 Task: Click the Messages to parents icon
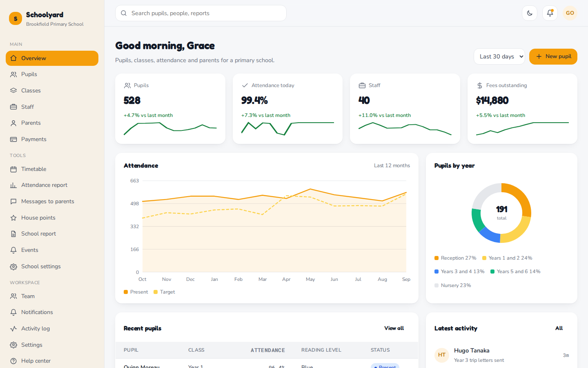pos(13,201)
